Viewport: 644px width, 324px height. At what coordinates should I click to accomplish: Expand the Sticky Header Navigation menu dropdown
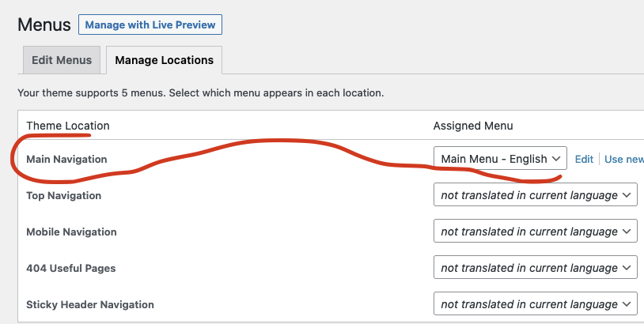point(536,304)
